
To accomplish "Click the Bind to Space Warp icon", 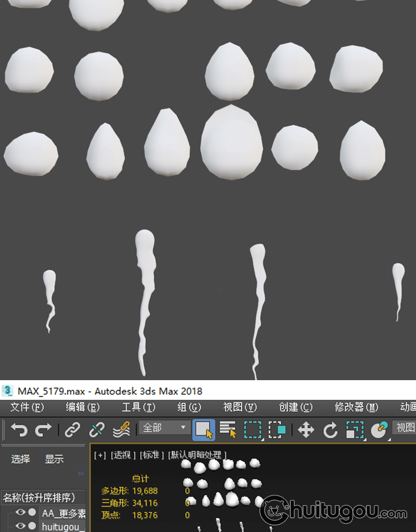I will tap(121, 429).
